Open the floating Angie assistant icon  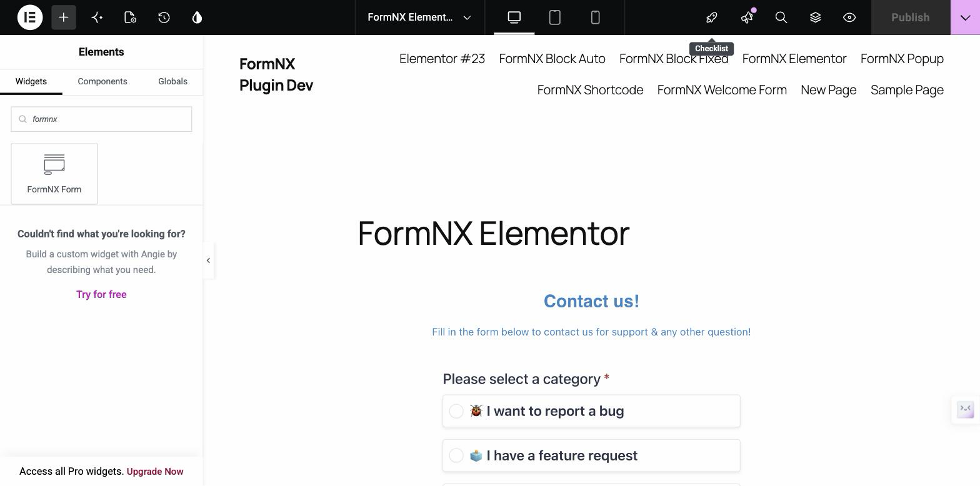click(x=966, y=410)
